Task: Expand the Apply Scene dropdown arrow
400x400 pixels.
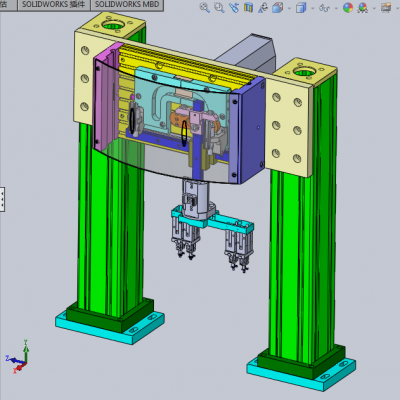Action: (x=374, y=8)
